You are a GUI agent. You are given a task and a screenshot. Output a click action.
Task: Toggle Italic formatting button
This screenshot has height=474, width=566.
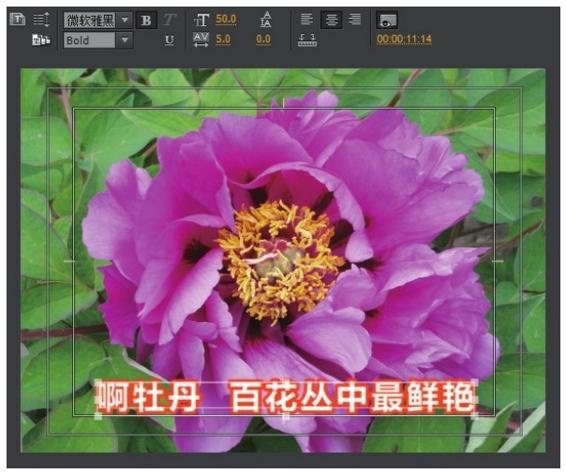click(x=169, y=20)
